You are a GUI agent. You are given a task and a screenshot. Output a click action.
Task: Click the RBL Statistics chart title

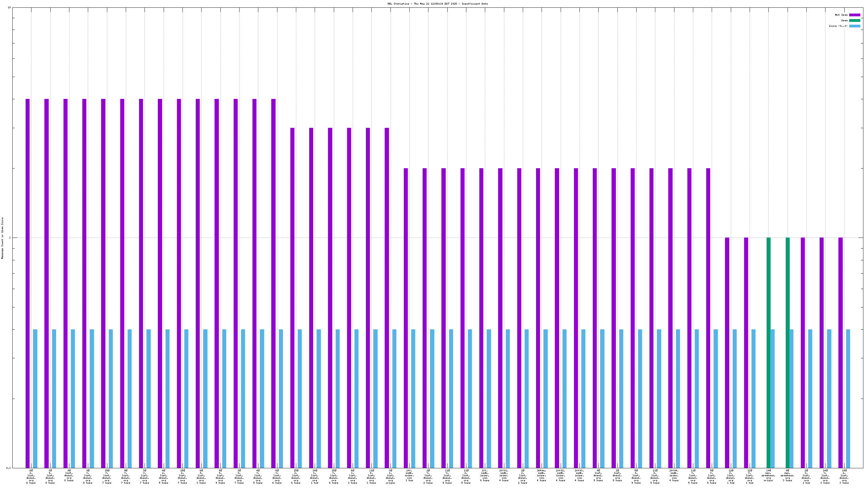click(x=437, y=4)
